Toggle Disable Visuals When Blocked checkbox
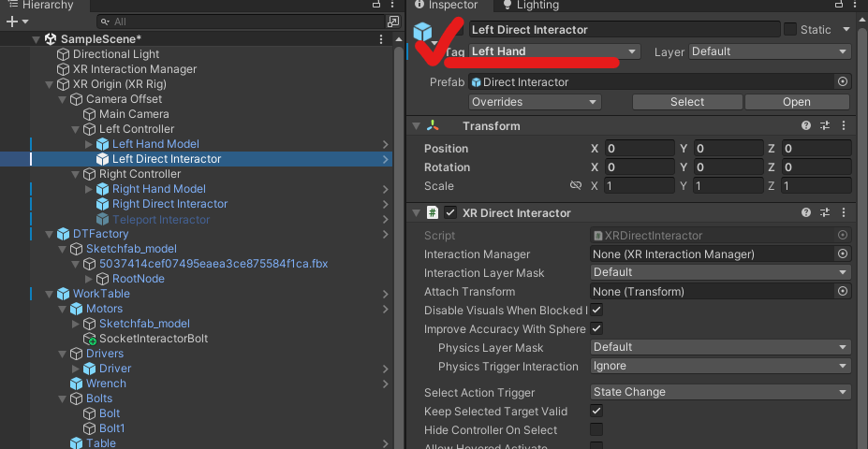Viewport: 868px width, 449px height. 596,311
